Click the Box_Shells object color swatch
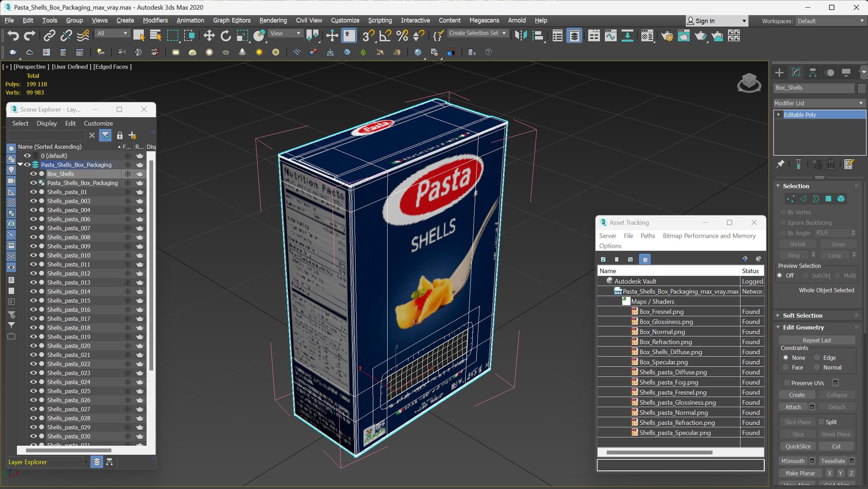The width and height of the screenshot is (868, 489). [x=861, y=88]
